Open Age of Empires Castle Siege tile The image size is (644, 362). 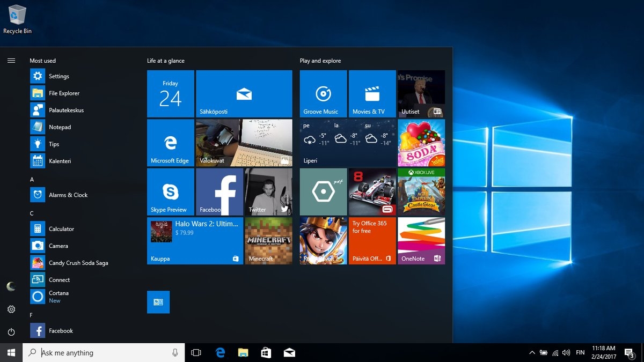coord(421,192)
